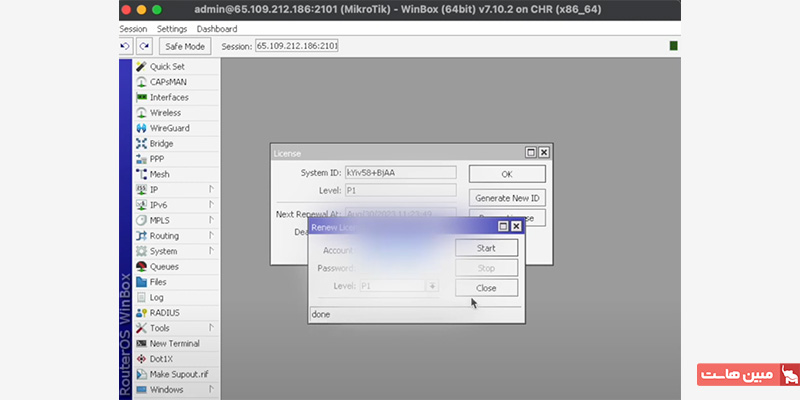Click the Interfaces icon in sidebar
The width and height of the screenshot is (800, 400).
click(141, 97)
